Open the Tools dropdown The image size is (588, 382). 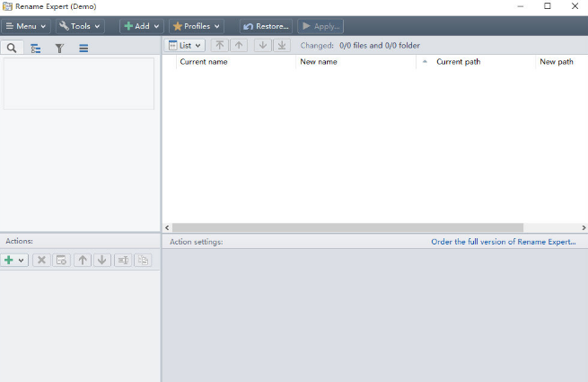(80, 26)
